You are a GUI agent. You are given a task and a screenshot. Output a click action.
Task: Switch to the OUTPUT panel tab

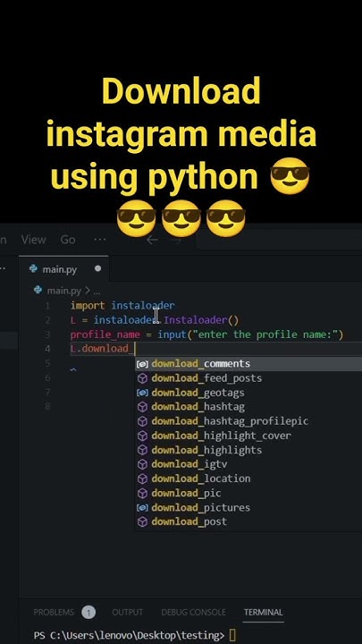coord(127,612)
